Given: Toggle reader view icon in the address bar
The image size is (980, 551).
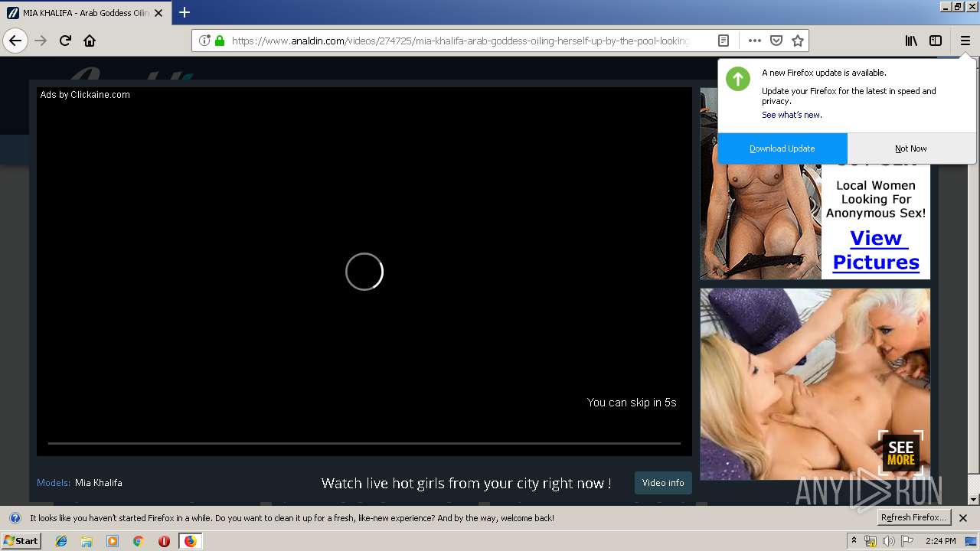Looking at the screenshot, I should pos(724,41).
